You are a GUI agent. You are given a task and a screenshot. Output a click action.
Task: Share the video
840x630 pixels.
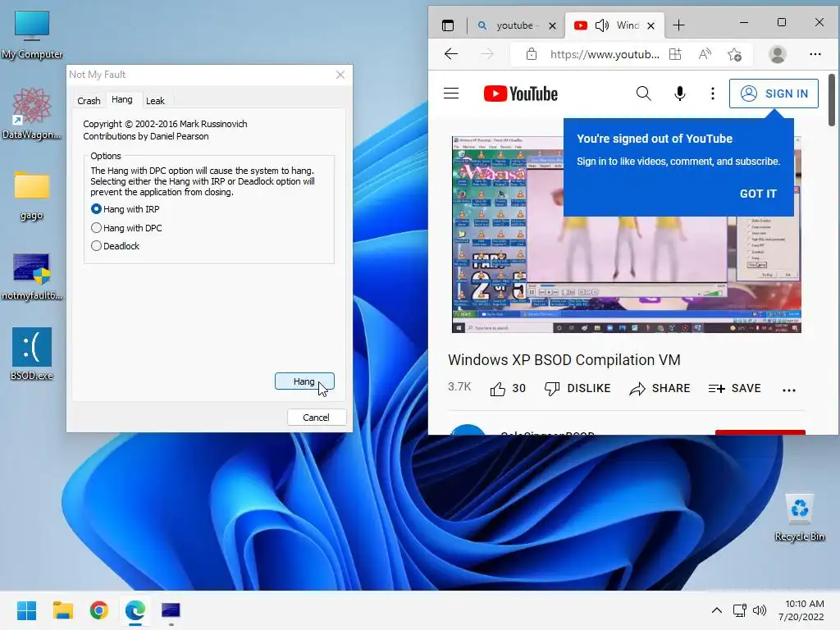[x=660, y=388]
